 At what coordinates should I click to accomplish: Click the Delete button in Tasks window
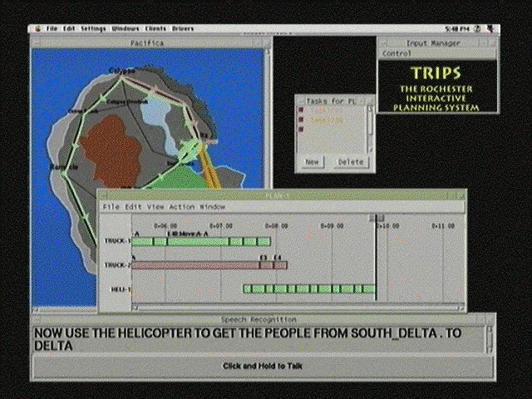click(x=351, y=162)
